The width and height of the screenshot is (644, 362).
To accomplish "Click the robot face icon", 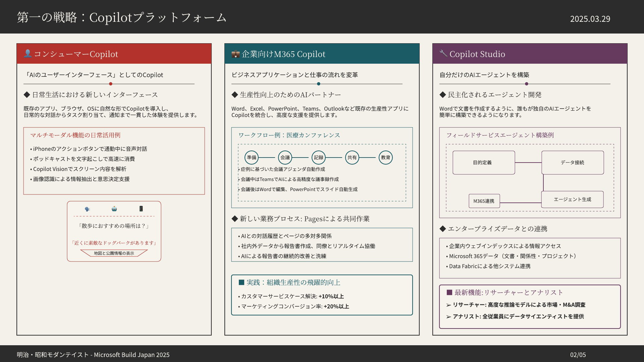I will tap(114, 209).
